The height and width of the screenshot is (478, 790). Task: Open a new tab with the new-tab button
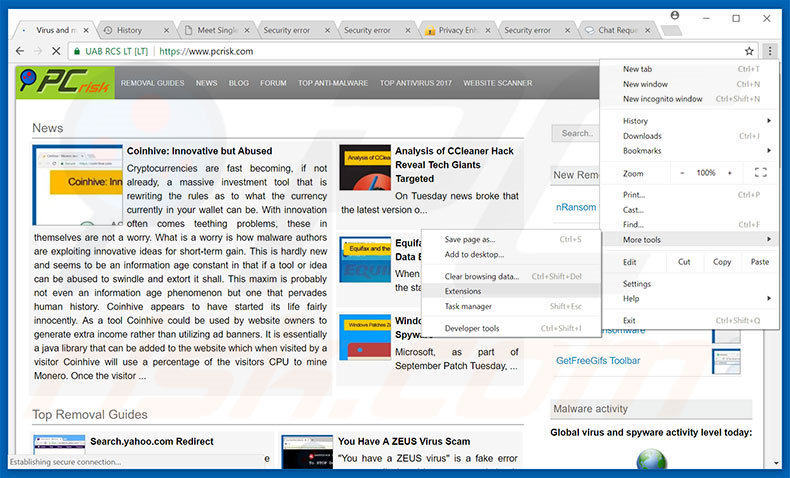(x=671, y=30)
